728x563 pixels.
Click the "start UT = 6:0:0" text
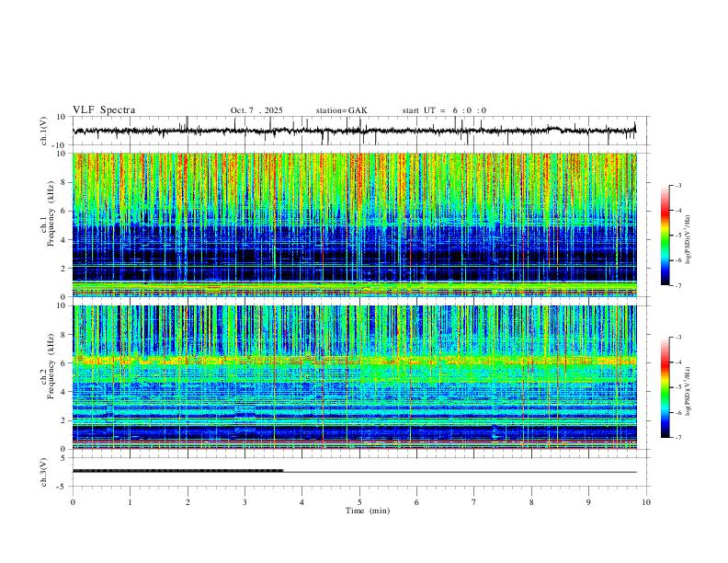(444, 110)
